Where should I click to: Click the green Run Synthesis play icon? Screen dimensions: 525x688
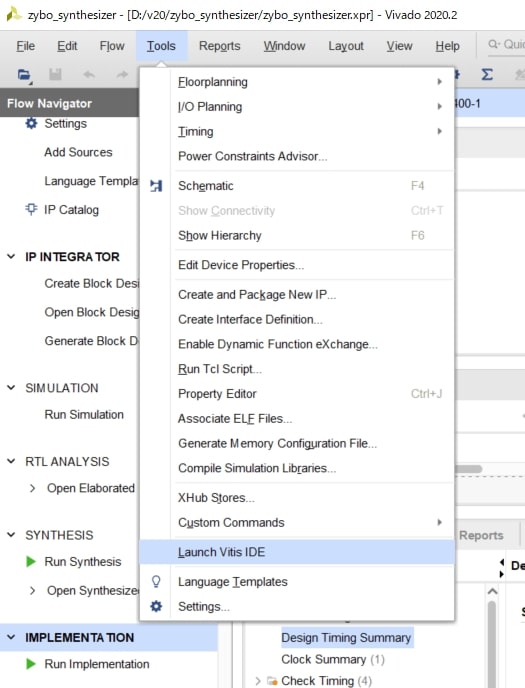coord(31,561)
